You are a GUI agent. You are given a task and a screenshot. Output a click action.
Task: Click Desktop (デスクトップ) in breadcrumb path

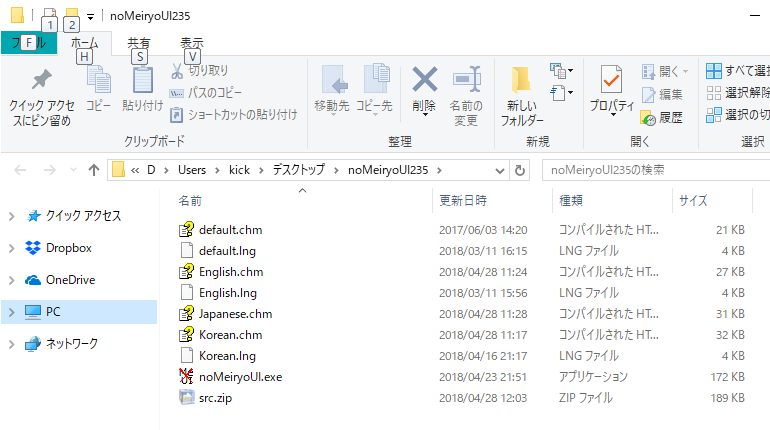299,170
